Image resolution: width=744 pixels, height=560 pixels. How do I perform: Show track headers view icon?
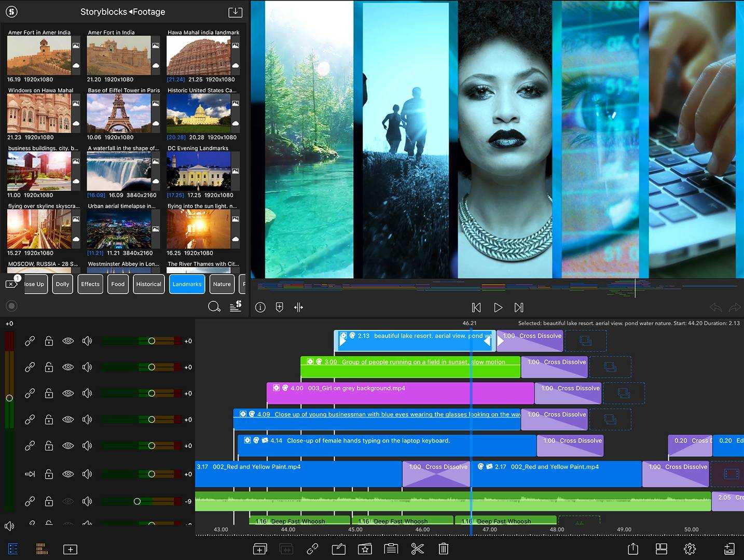pyautogui.click(x=13, y=549)
